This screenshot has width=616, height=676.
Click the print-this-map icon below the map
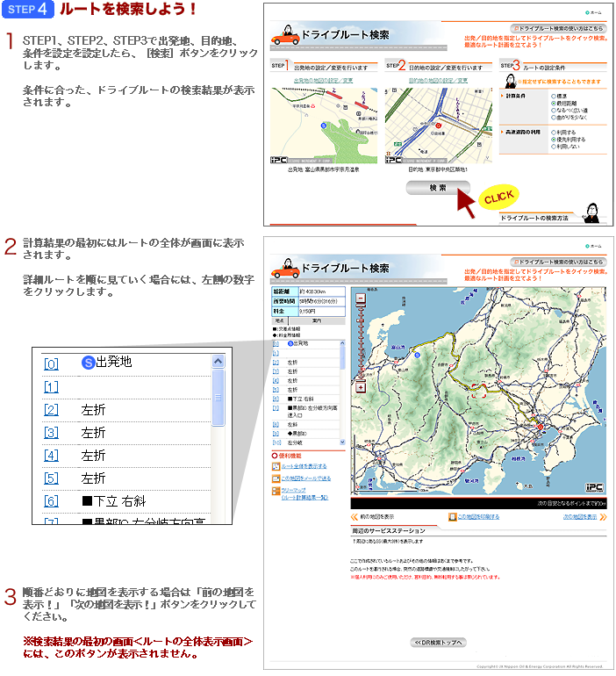452,516
